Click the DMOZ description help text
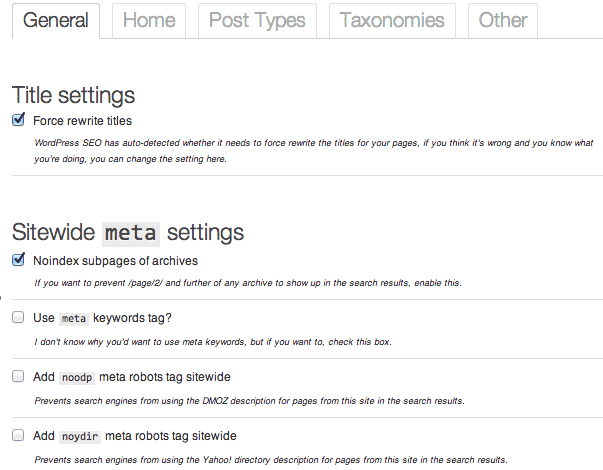 point(250,401)
